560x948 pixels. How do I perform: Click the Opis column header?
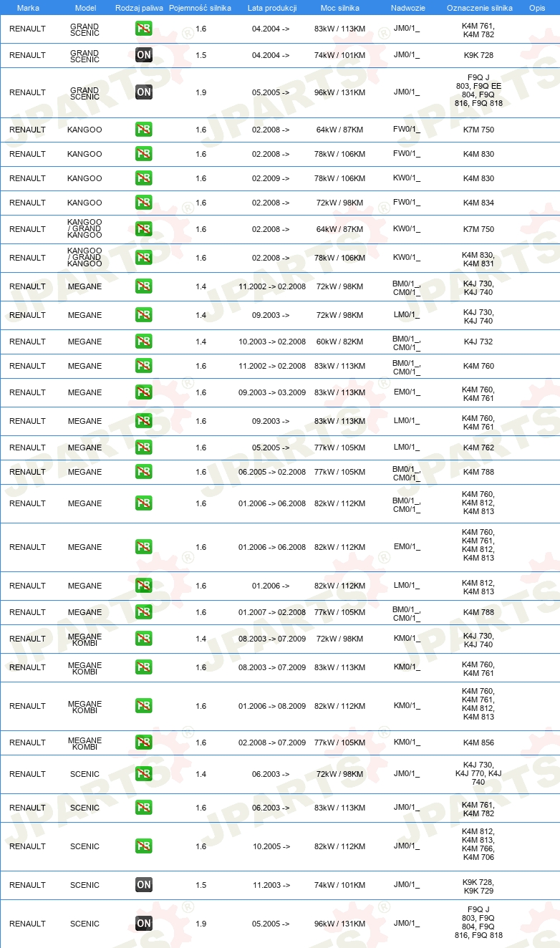pyautogui.click(x=537, y=7)
